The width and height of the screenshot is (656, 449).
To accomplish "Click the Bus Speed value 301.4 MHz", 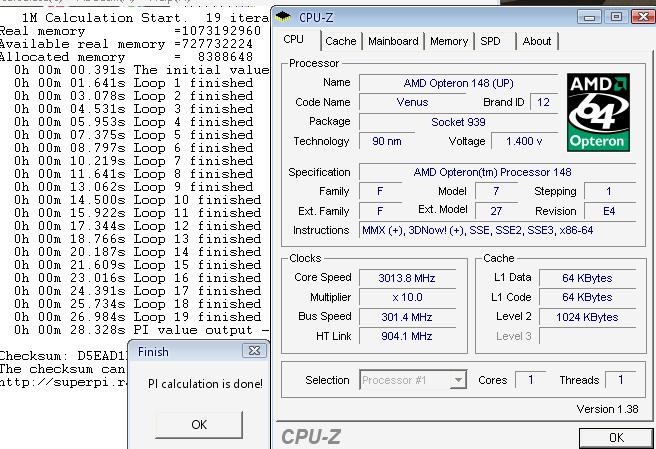I will [x=407, y=317].
